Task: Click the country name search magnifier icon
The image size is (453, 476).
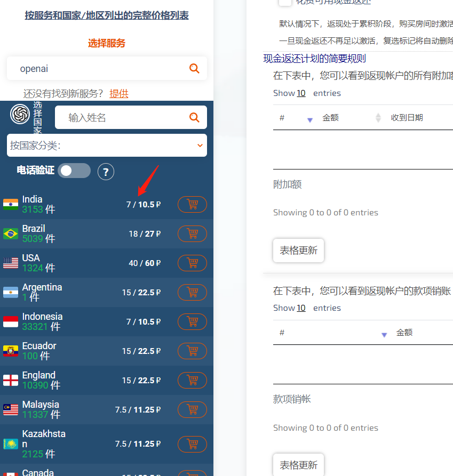Action: [x=194, y=117]
